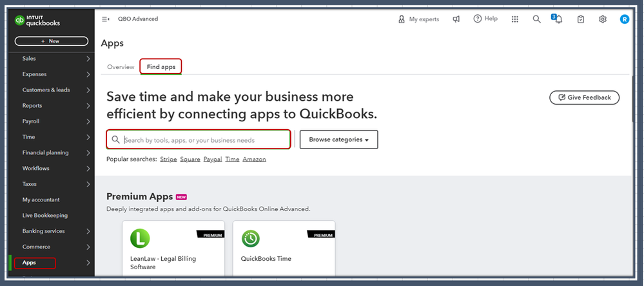Viewport: 644px width, 286px height.
Task: Expand the Banking services chevron
Action: 88,231
